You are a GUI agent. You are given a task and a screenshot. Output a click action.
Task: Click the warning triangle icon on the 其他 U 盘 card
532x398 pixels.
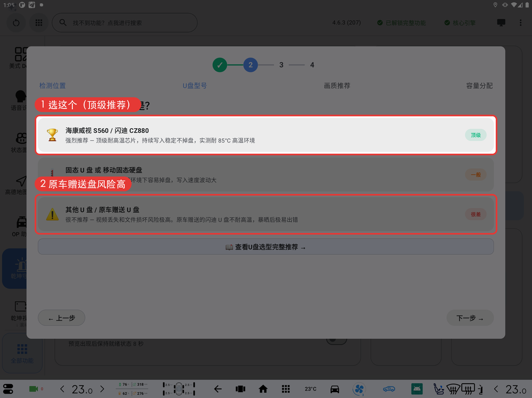pyautogui.click(x=52, y=214)
